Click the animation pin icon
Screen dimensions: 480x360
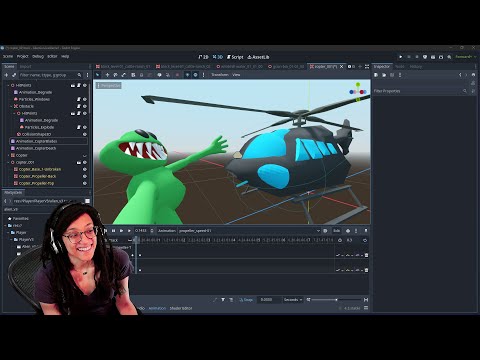(x=366, y=231)
